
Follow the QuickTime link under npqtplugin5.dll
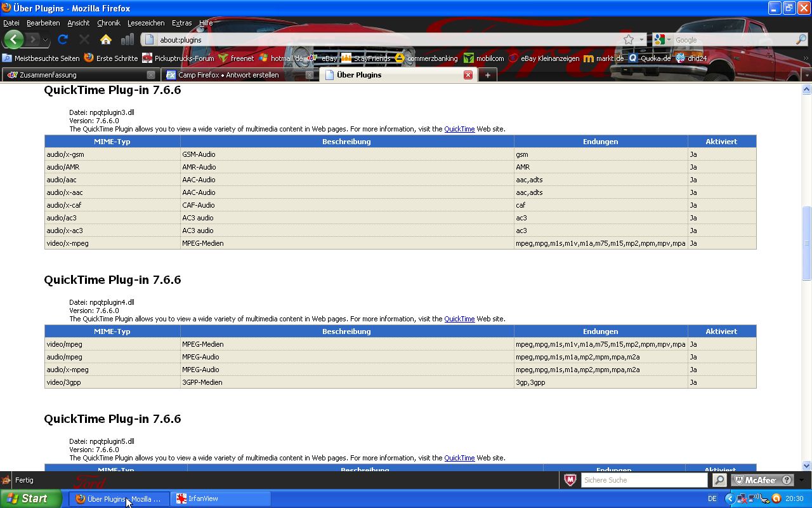(x=459, y=458)
